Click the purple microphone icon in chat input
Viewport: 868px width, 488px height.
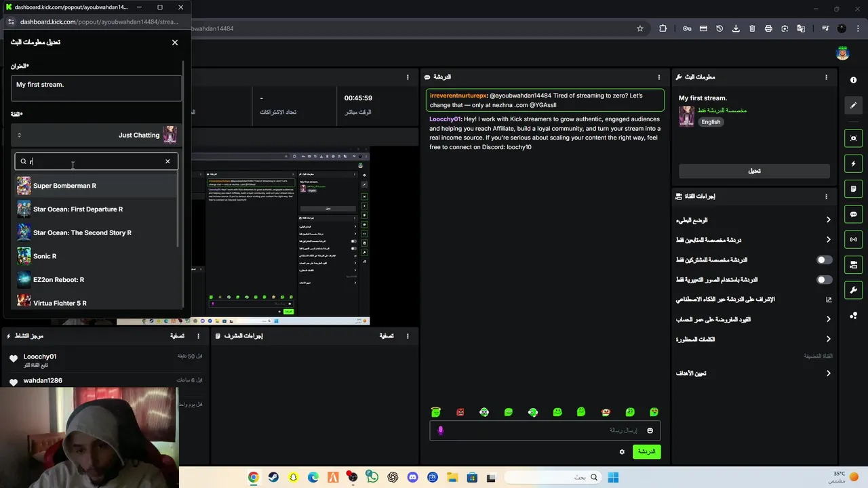(x=441, y=430)
